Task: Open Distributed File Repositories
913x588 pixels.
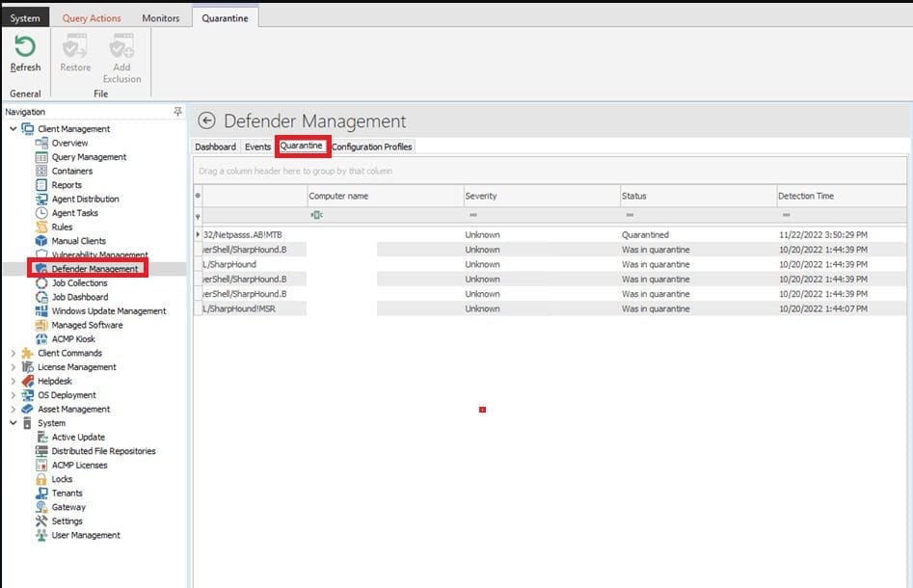Action: [x=103, y=451]
